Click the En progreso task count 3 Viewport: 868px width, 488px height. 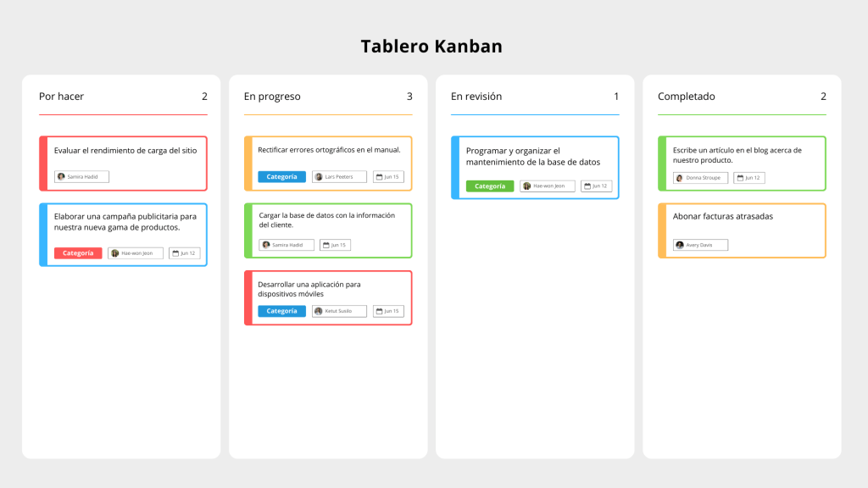[x=409, y=97]
